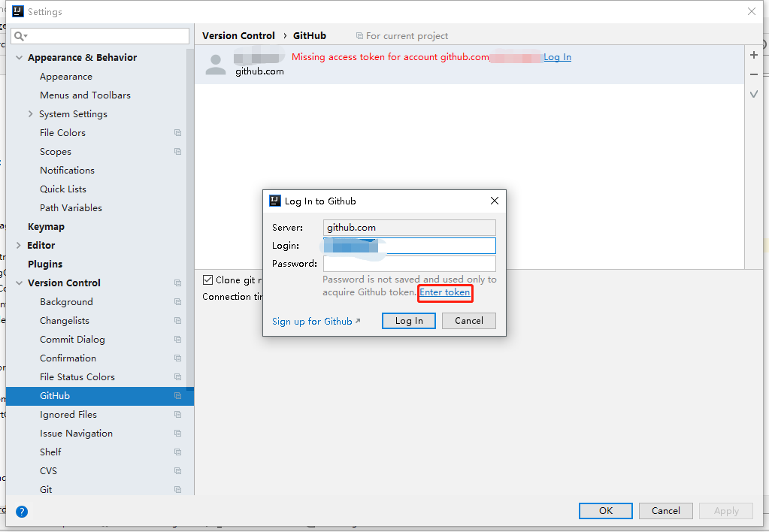Set default account with checkmark icon
Screen dimensions: 769x532
tap(754, 94)
